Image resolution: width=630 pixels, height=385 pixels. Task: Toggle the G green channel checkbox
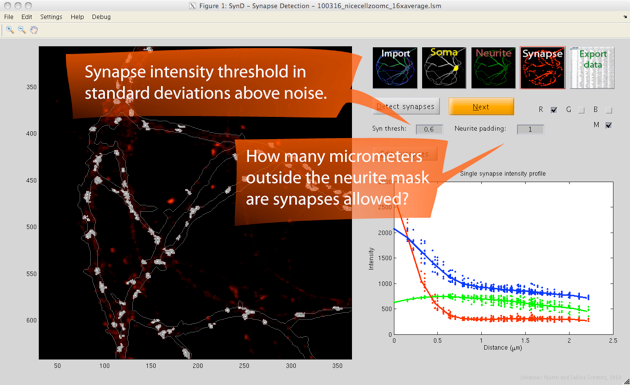pyautogui.click(x=581, y=110)
